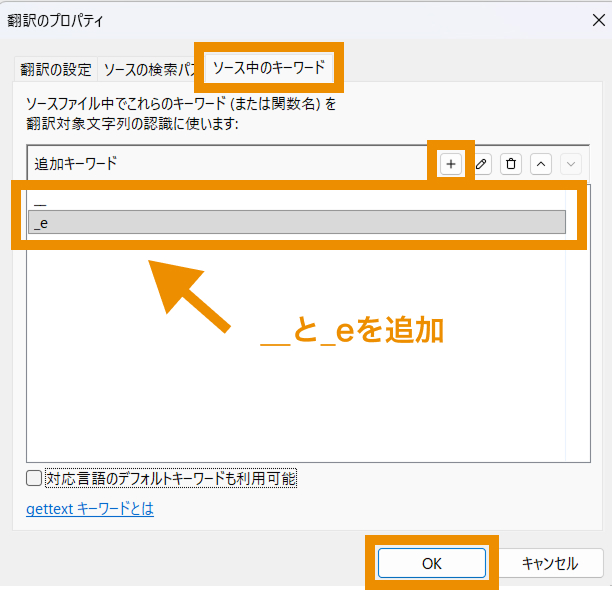Click the pencil icon to edit keyword
This screenshot has width=612, height=590.
pyautogui.click(x=481, y=164)
